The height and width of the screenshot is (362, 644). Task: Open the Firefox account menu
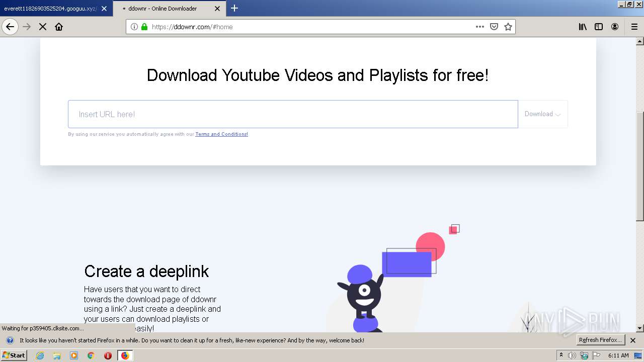pyautogui.click(x=615, y=27)
